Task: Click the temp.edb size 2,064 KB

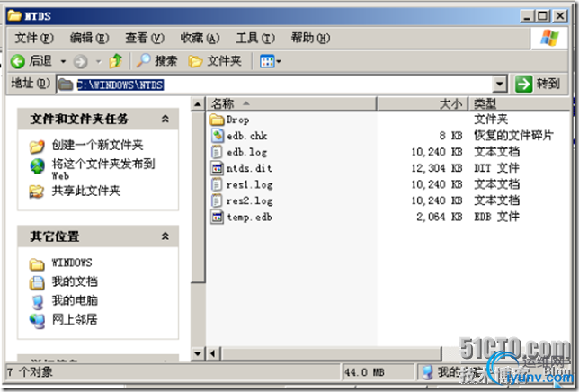Action: (x=440, y=217)
